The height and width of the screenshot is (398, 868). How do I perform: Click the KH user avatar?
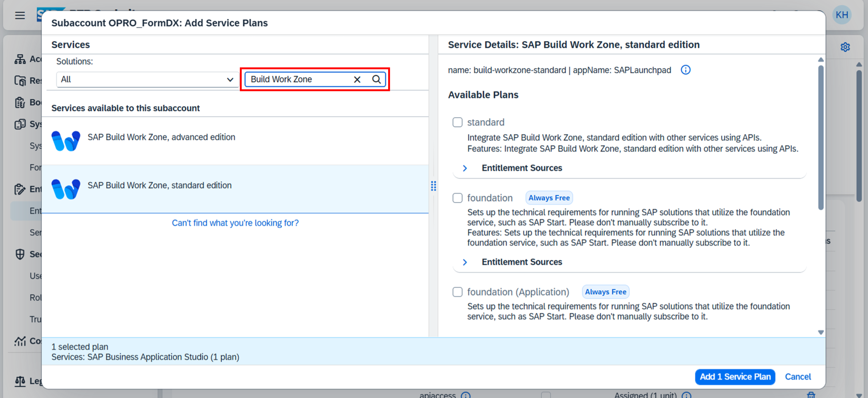pyautogui.click(x=841, y=15)
